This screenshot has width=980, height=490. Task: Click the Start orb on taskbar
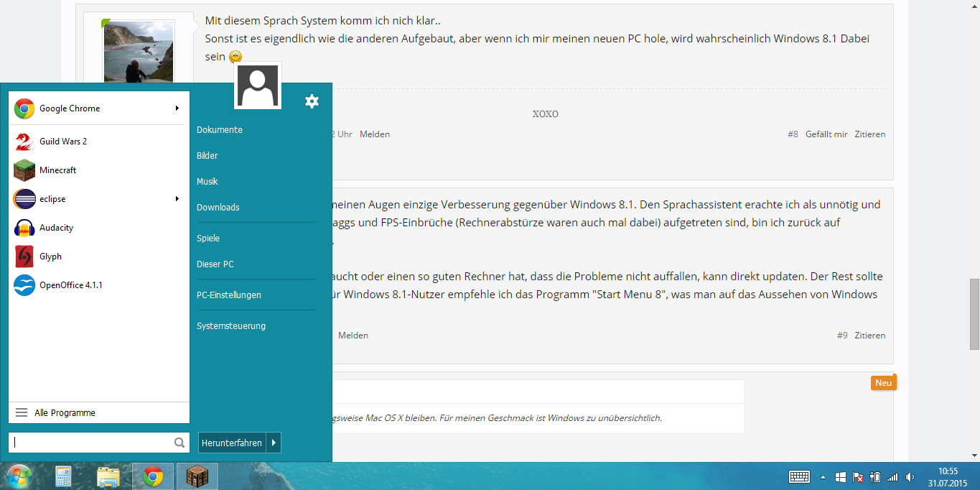(19, 476)
